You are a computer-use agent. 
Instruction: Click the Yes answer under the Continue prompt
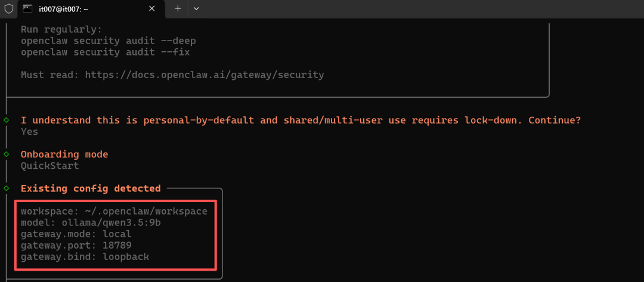pos(30,132)
